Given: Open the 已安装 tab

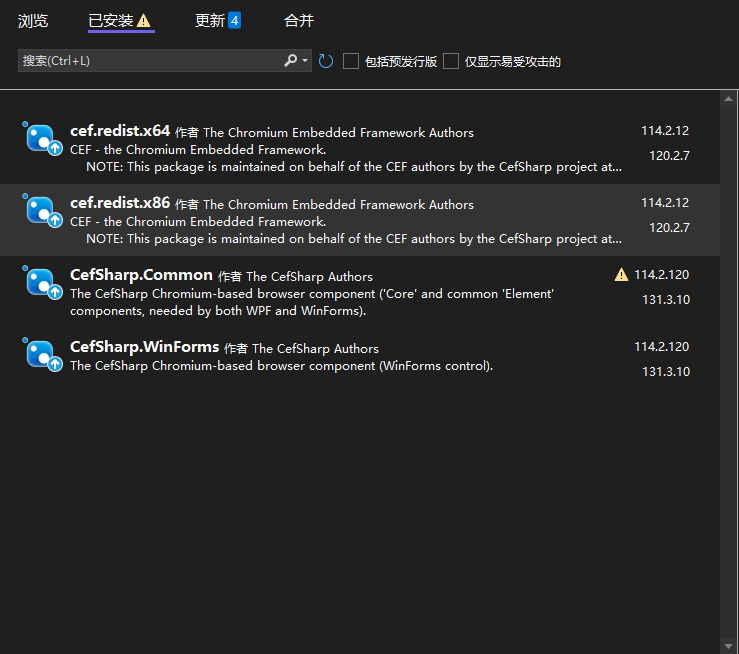Looking at the screenshot, I should [111, 21].
